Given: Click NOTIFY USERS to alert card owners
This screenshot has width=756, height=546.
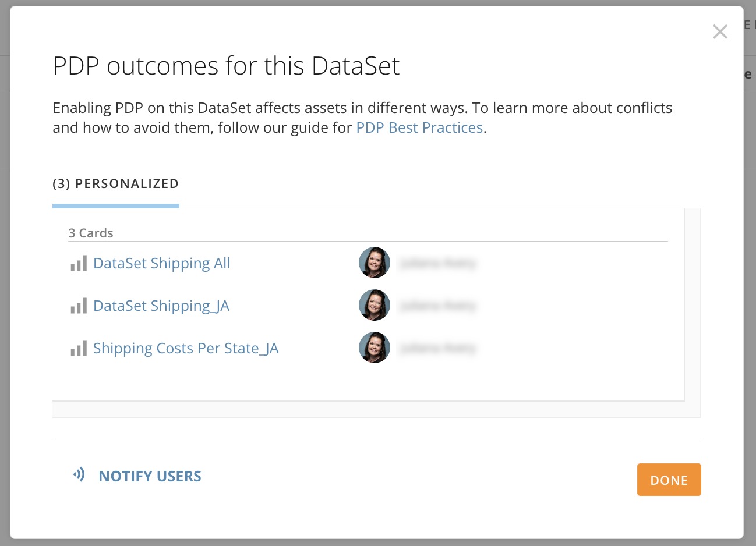Looking at the screenshot, I should pos(150,476).
